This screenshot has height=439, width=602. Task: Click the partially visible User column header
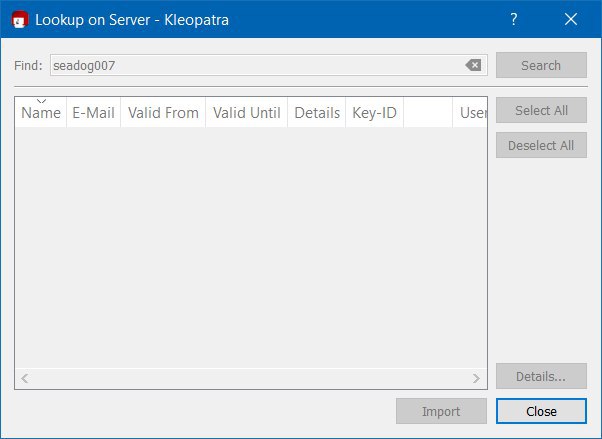470,113
